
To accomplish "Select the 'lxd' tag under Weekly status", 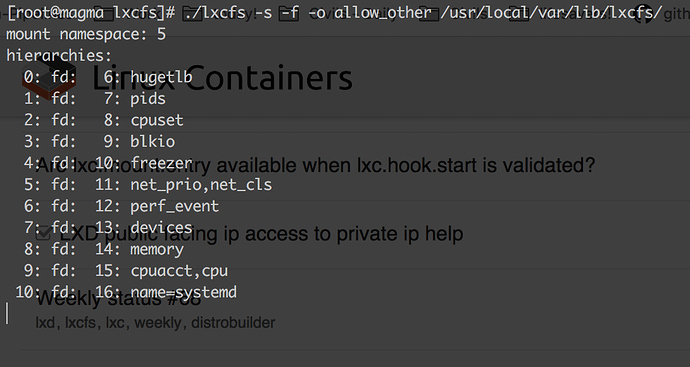I will [45, 323].
